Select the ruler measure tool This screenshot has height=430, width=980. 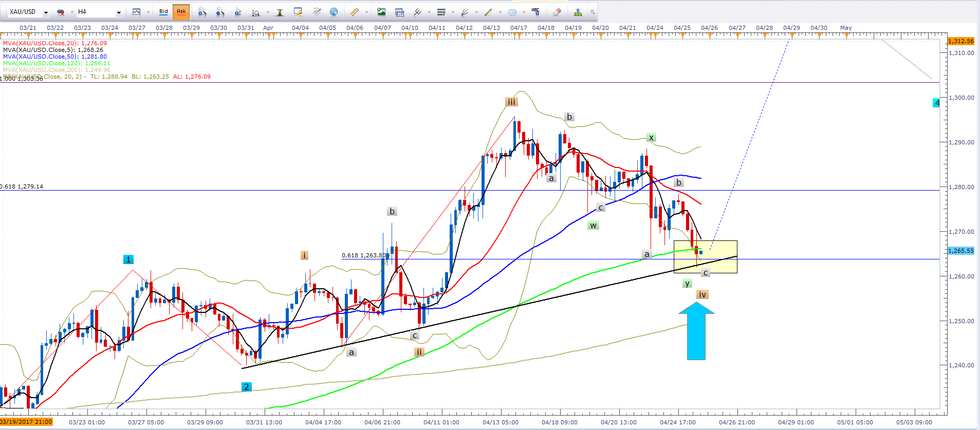tap(354, 12)
